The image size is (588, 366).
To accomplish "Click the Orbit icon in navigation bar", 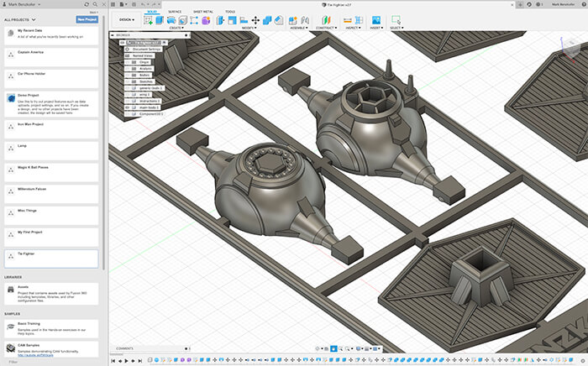I will point(318,348).
